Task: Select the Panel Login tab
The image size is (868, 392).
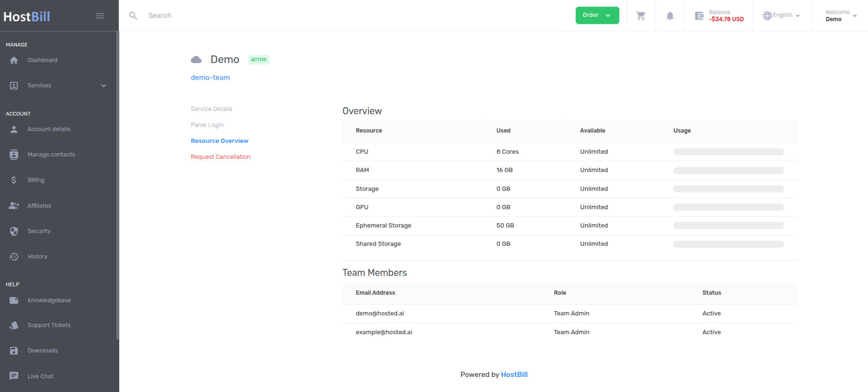Action: coord(207,125)
